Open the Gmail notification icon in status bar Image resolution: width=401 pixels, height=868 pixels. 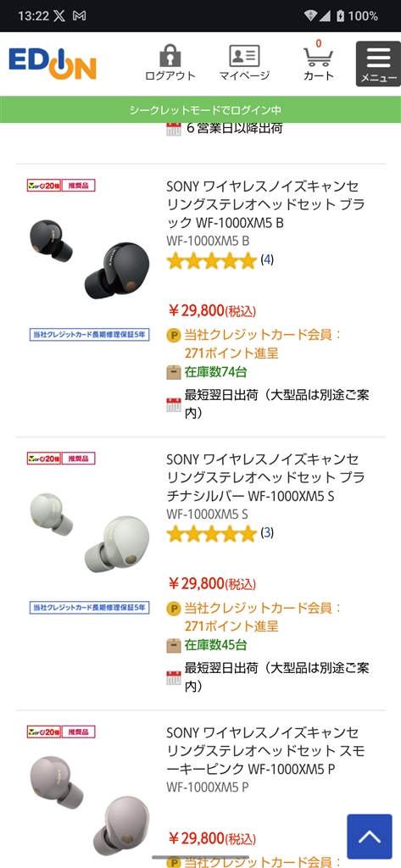coord(79,16)
